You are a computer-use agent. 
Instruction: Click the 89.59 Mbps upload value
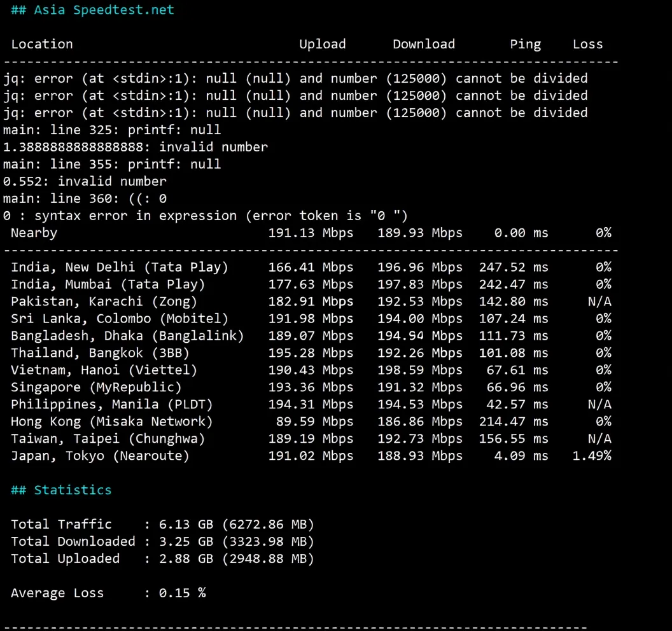(x=314, y=422)
